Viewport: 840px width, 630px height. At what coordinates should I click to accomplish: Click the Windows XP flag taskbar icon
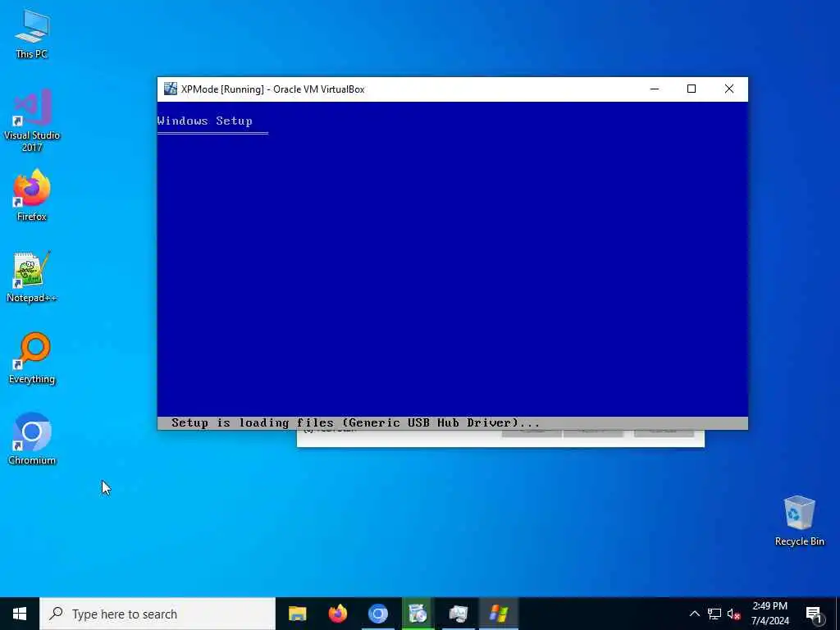point(498,614)
